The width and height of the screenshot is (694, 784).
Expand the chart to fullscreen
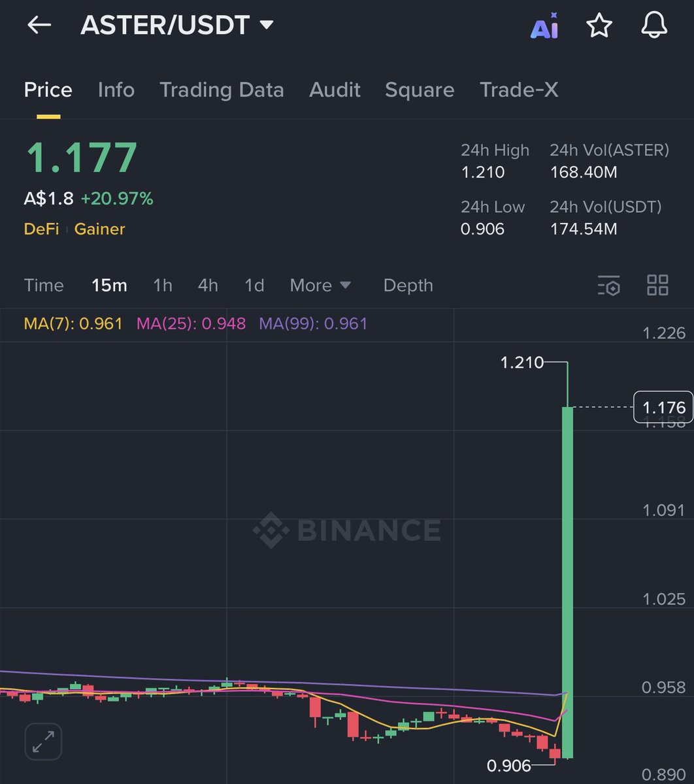click(42, 742)
